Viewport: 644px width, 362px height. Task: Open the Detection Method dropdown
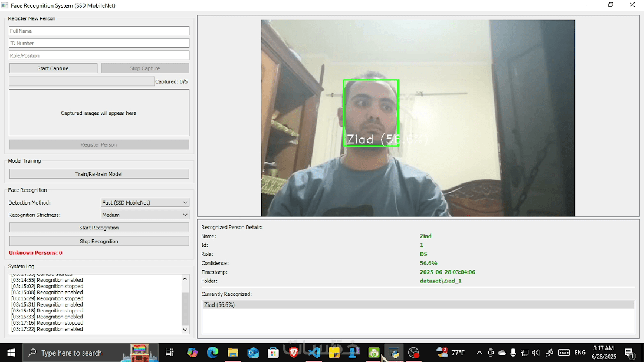(144, 202)
